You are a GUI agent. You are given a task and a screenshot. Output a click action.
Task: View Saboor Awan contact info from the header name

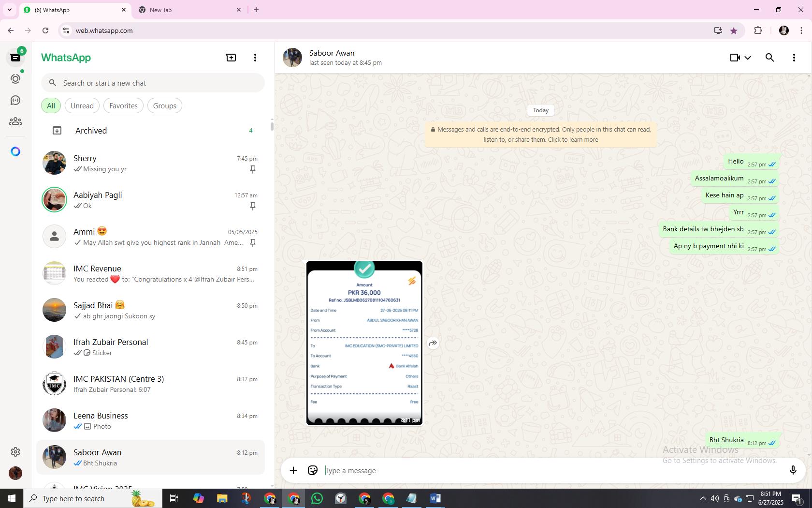332,53
